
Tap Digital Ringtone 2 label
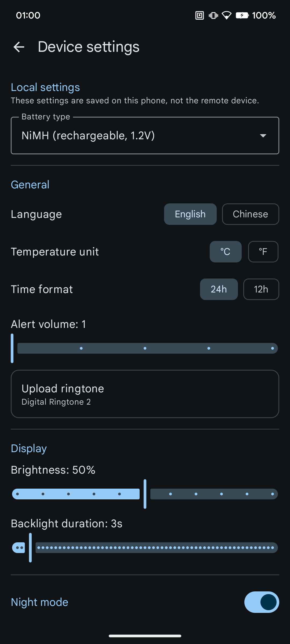56,402
